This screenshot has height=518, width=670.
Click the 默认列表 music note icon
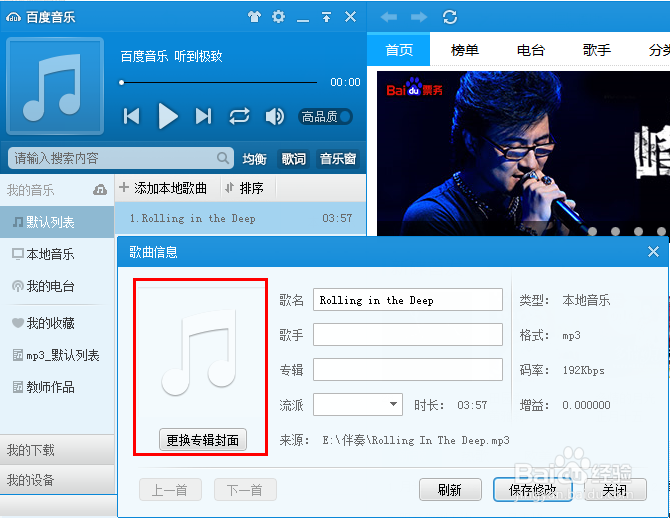click(18, 222)
